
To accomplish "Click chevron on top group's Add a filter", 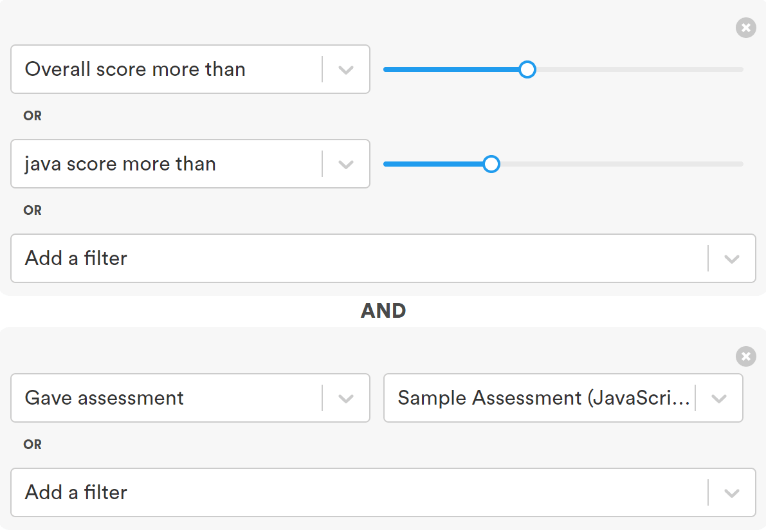I will (x=731, y=259).
